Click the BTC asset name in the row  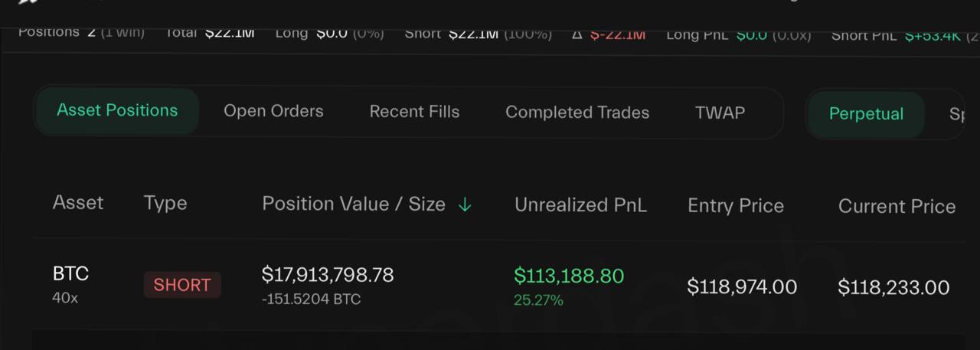[x=70, y=273]
